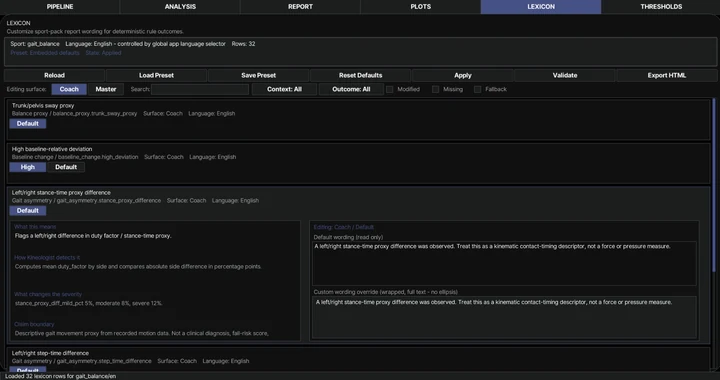The height and width of the screenshot is (380, 720).
Task: Click the 'State: Applied' text
Action: [x=103, y=53]
